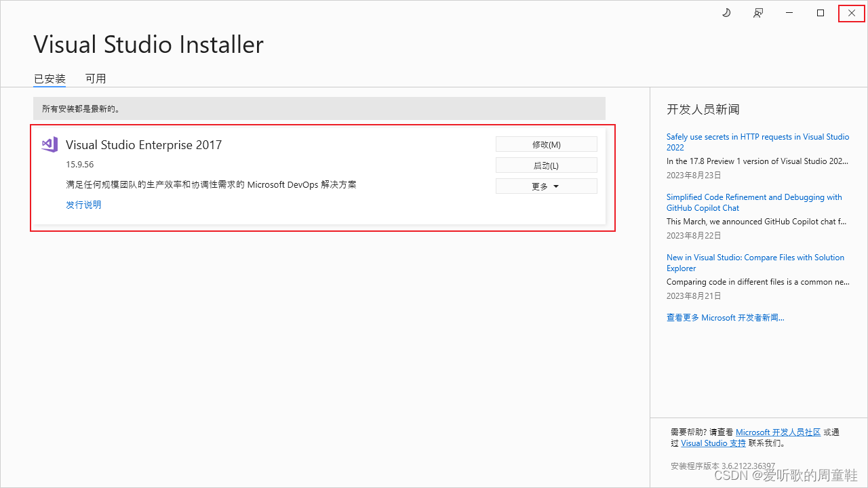The height and width of the screenshot is (488, 868).
Task: Open the send feedback icon
Action: coord(757,13)
